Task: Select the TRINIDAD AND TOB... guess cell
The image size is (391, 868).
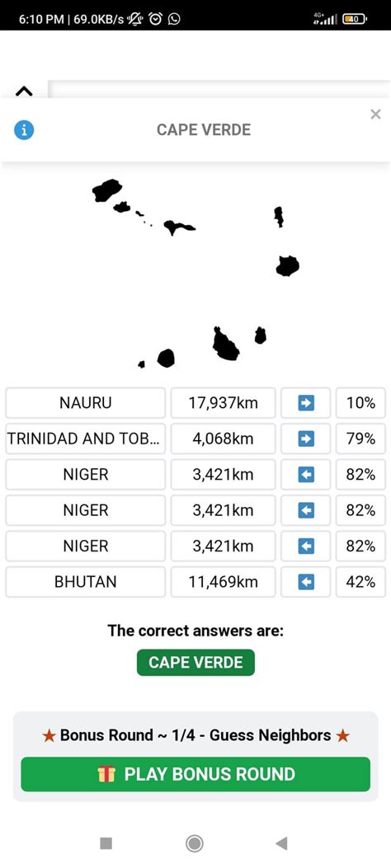Action: pos(85,439)
